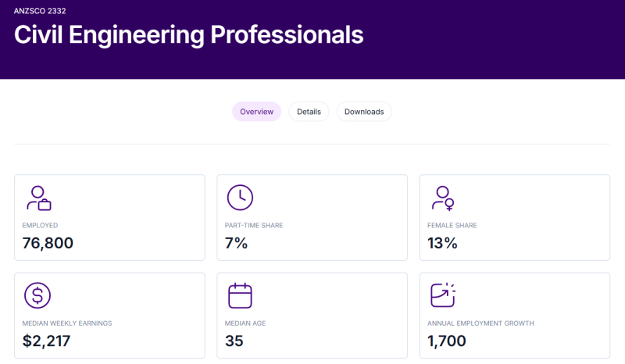This screenshot has height=364, width=625.
Task: Click the Annual Employment Growth chart icon
Action: [x=443, y=295]
